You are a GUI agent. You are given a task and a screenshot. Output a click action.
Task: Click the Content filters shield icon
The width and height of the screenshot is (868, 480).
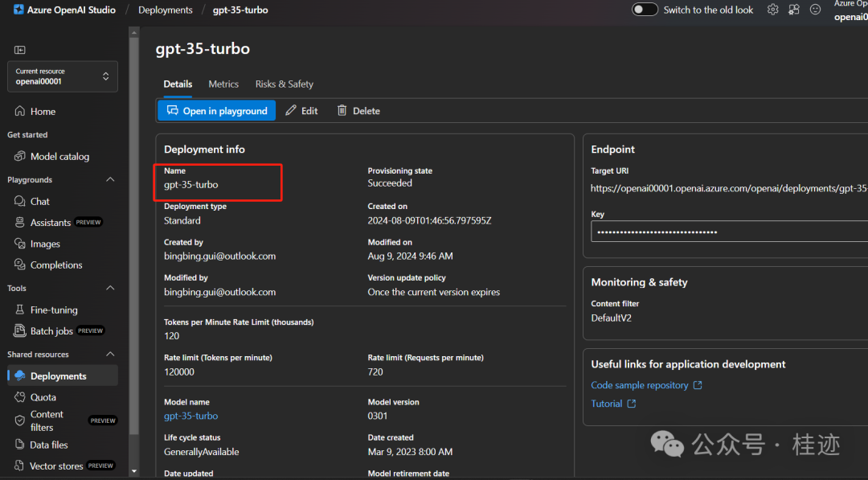click(20, 421)
